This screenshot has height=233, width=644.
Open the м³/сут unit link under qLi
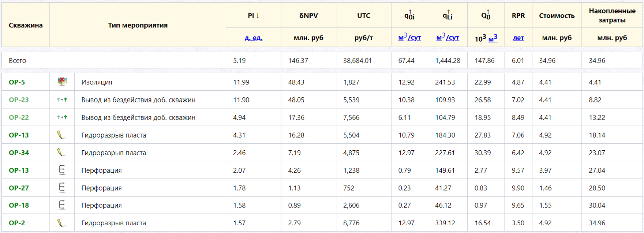pos(448,37)
